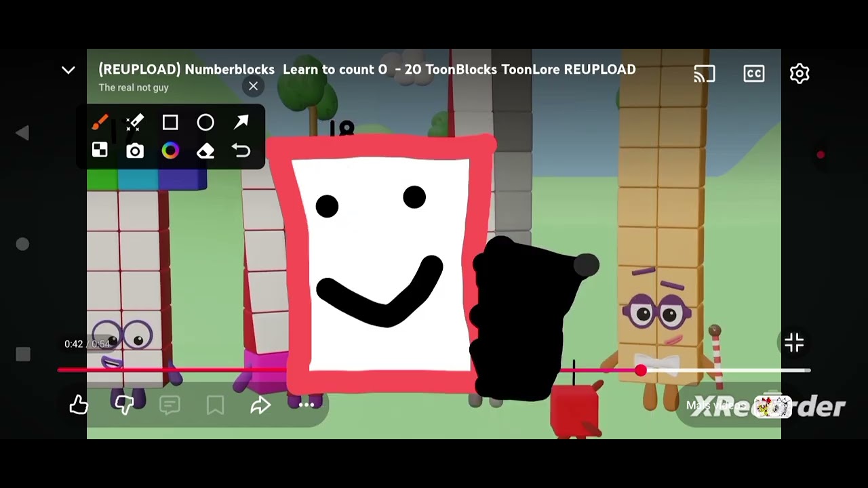Cast video to another device
Image resolution: width=868 pixels, height=488 pixels.
click(x=705, y=73)
